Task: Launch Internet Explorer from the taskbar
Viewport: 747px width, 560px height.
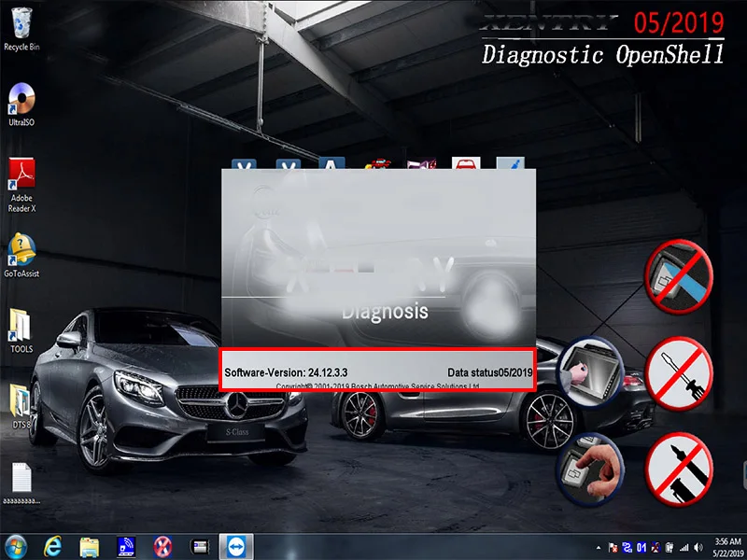Action: pyautogui.click(x=52, y=547)
